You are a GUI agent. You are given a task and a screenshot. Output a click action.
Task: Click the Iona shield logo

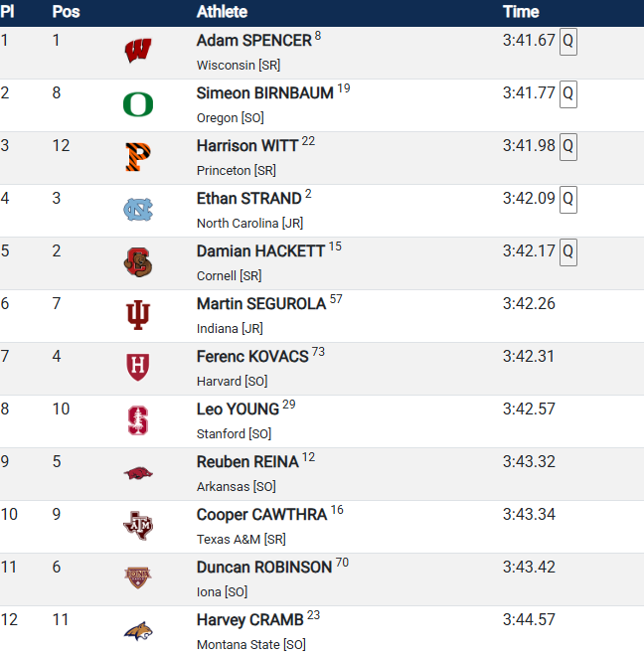tap(138, 578)
